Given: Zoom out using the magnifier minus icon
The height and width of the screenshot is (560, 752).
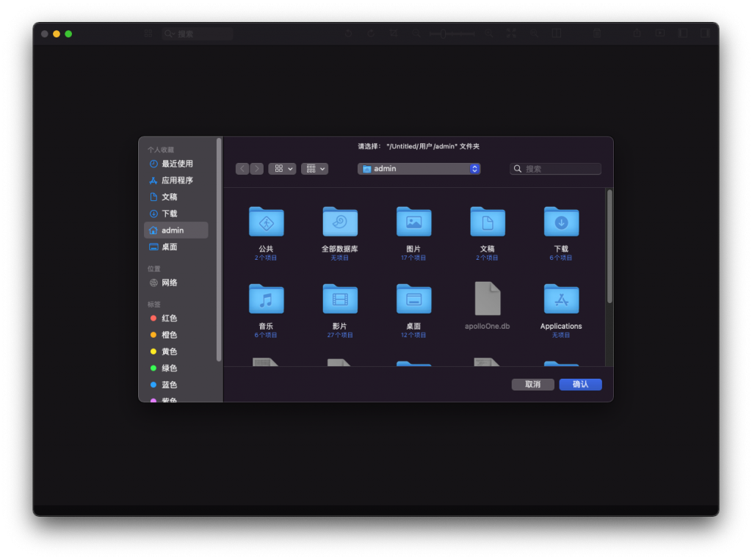Looking at the screenshot, I should tap(416, 34).
